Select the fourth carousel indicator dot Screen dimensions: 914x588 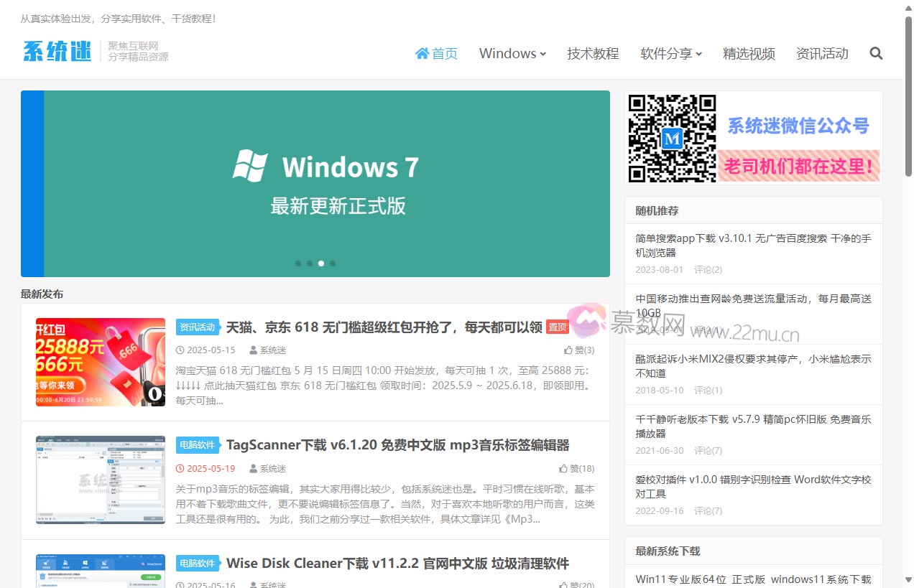333,263
